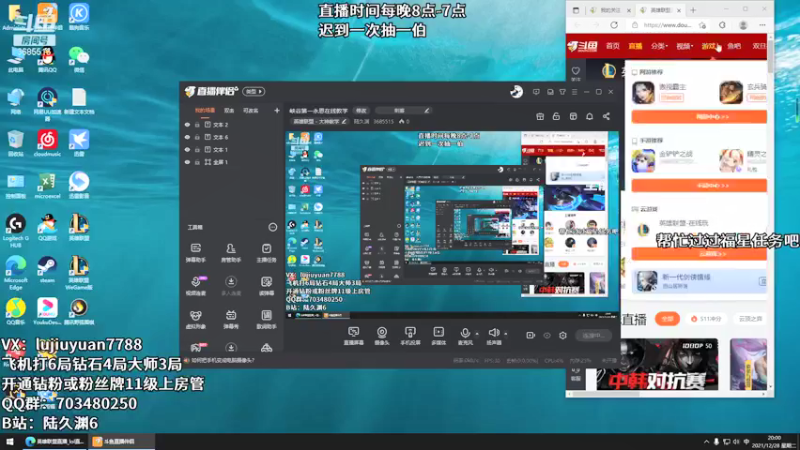Open the 弹幕助手 tool in streaming companion
The image size is (800, 450).
tap(196, 253)
